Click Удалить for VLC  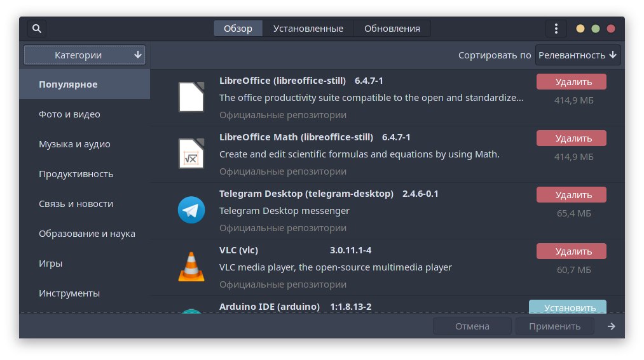[x=572, y=251]
